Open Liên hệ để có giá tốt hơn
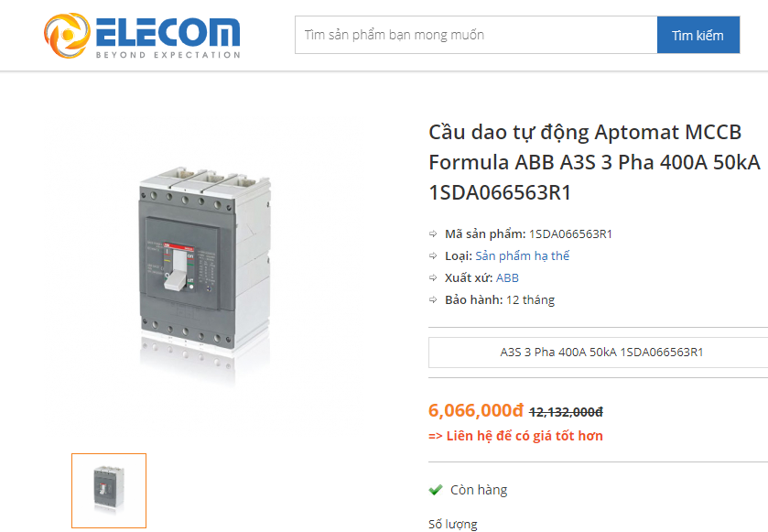Screen dimensions: 768x532 point(516,435)
